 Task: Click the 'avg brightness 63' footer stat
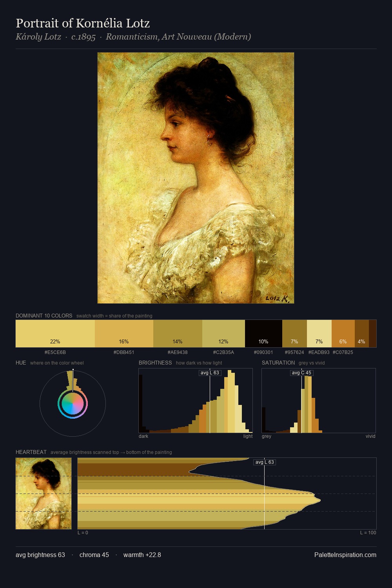pyautogui.click(x=40, y=555)
